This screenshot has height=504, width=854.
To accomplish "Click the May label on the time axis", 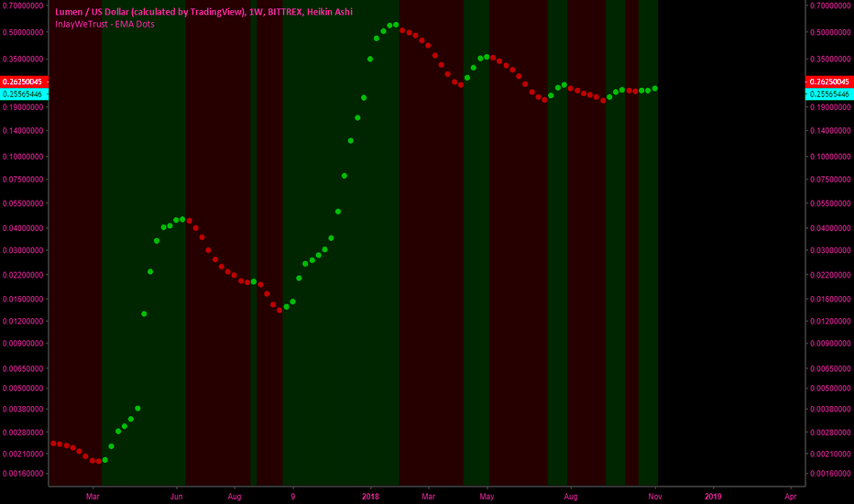I will (487, 497).
